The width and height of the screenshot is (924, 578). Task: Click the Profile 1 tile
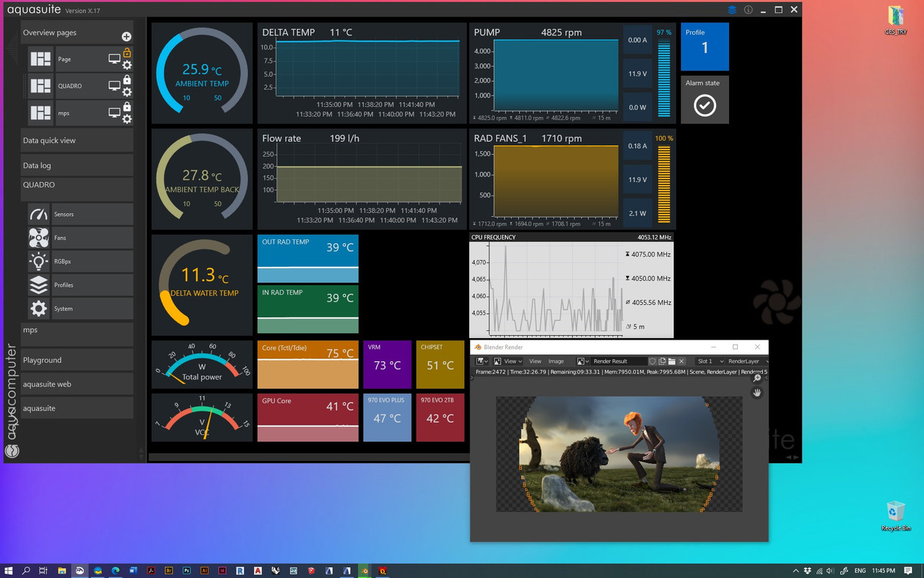tap(705, 46)
